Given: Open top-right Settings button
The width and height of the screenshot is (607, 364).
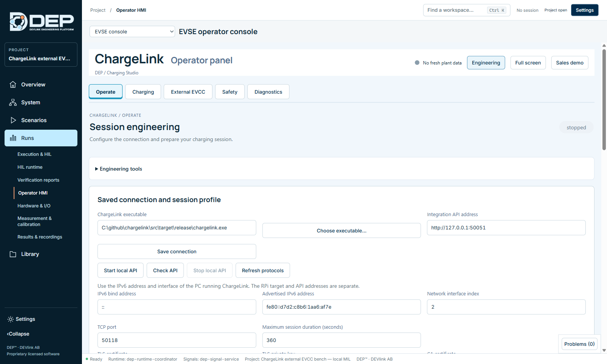Looking at the screenshot, I should click(585, 10).
